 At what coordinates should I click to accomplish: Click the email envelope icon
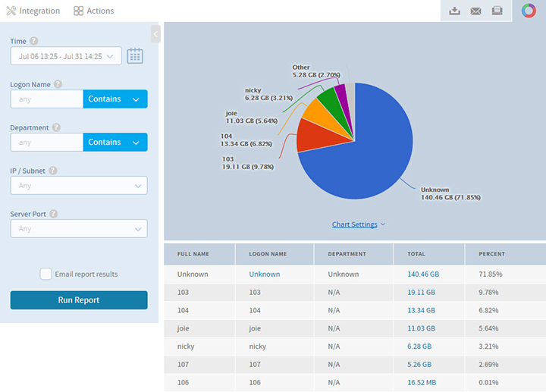475,11
